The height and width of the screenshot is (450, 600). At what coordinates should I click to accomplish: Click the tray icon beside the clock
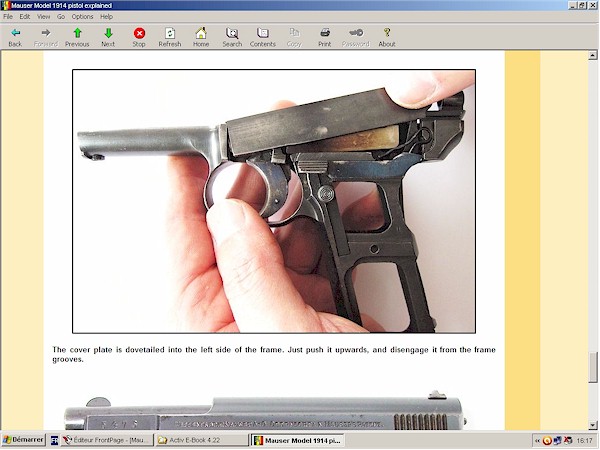tap(568, 441)
